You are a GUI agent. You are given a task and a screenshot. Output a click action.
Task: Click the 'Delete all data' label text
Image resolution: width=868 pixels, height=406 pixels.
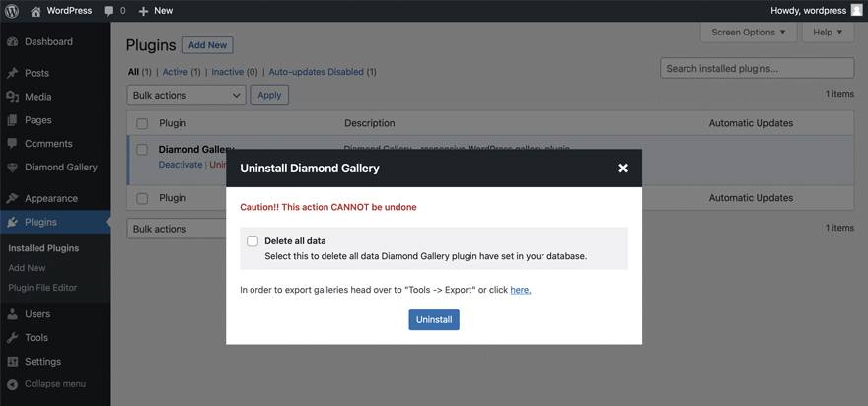(295, 241)
